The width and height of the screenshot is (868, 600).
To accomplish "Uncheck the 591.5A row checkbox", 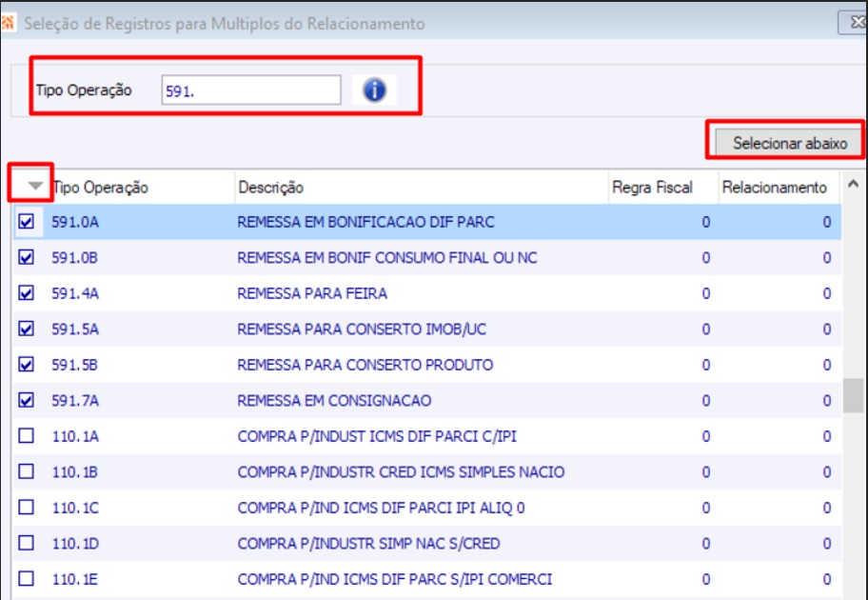I will coord(26,329).
